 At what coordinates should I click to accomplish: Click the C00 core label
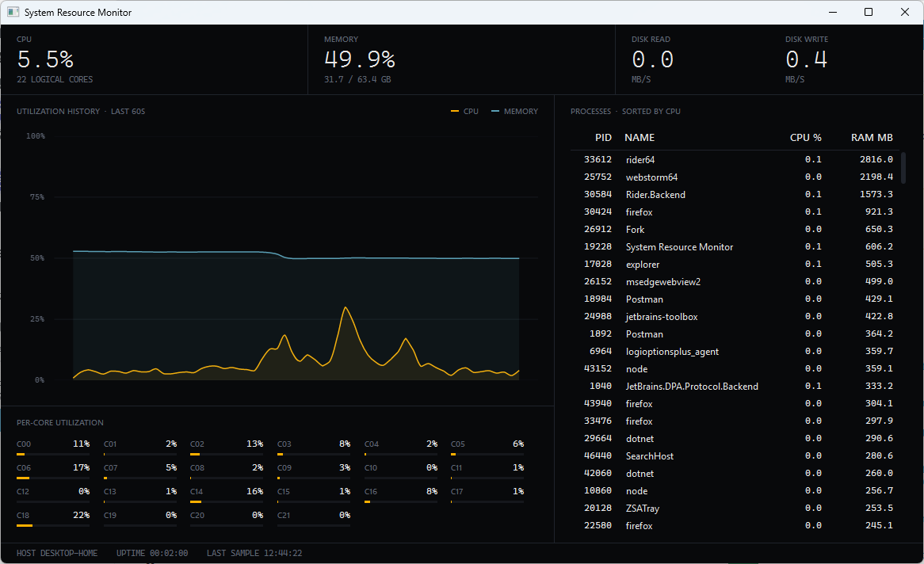point(24,444)
